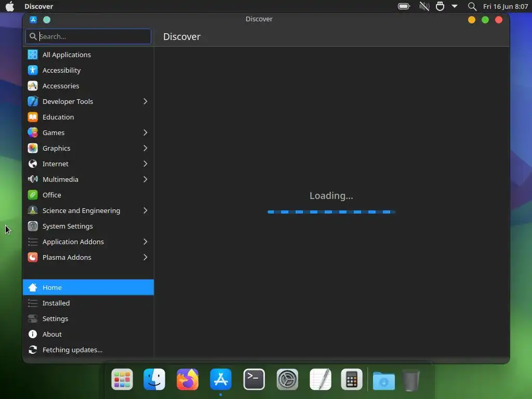Click the Science and Engineering flask icon
Viewport: 532px width, 399px height.
coord(33,211)
